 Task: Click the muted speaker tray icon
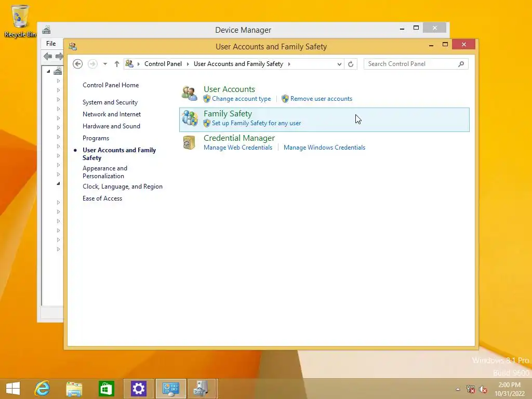pyautogui.click(x=483, y=389)
